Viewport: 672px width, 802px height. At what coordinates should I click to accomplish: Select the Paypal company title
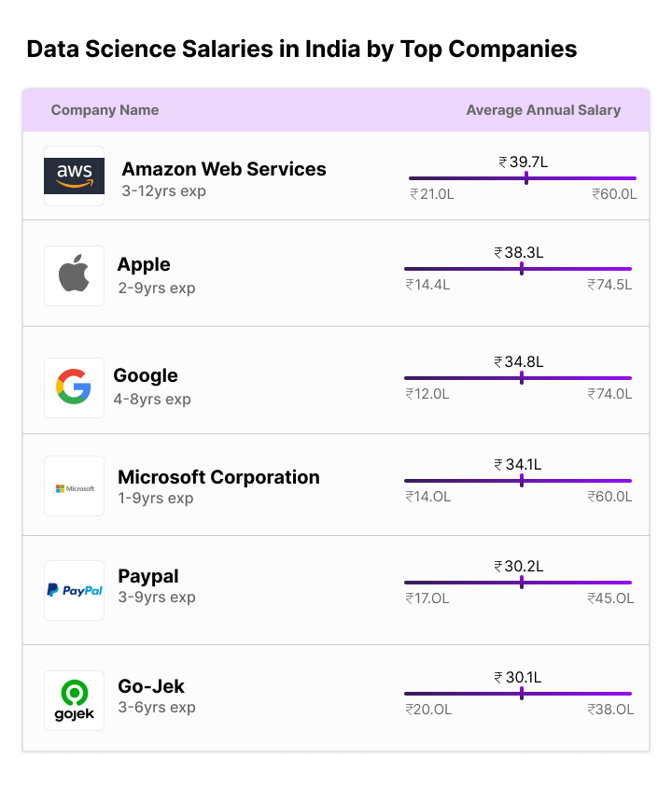tap(147, 576)
